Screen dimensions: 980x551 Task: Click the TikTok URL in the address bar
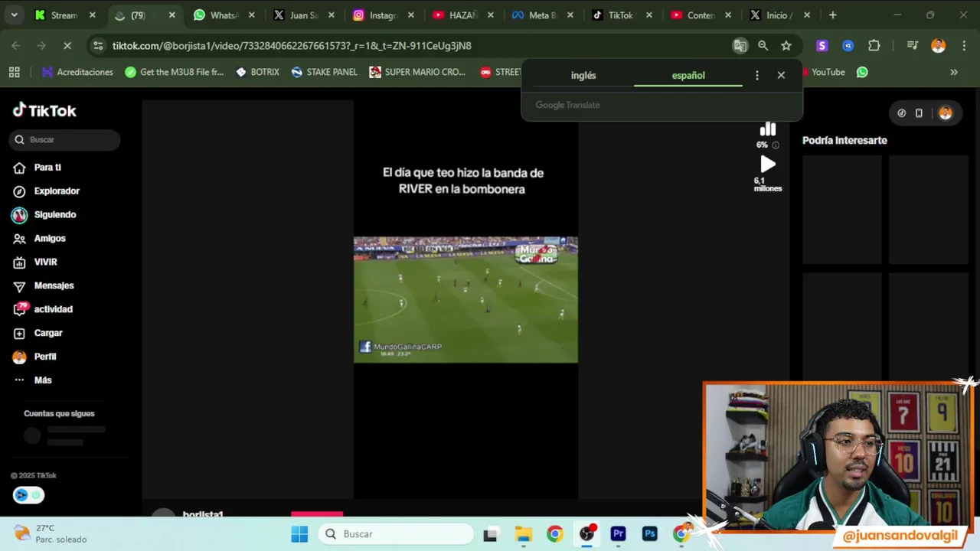(292, 46)
